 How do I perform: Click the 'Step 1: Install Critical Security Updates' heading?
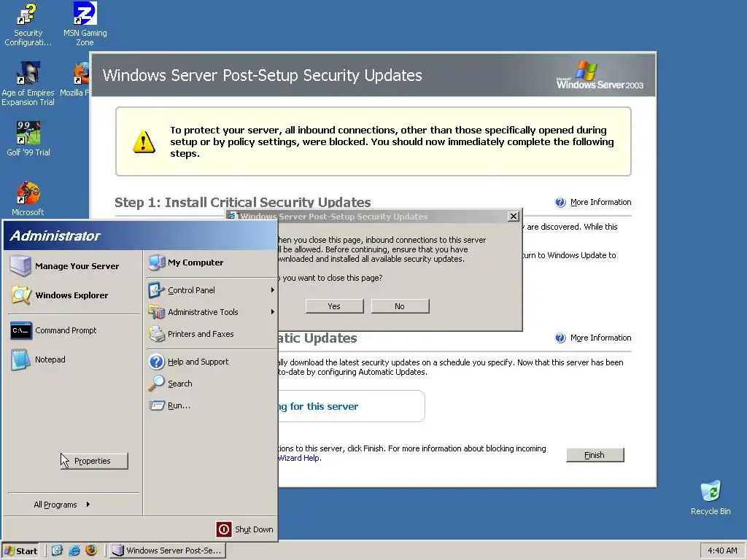[242, 203]
